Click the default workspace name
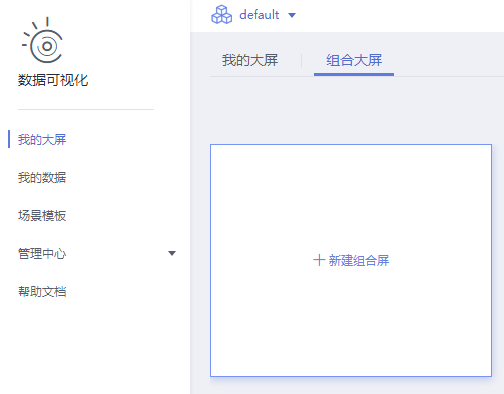This screenshot has width=504, height=394. [259, 15]
